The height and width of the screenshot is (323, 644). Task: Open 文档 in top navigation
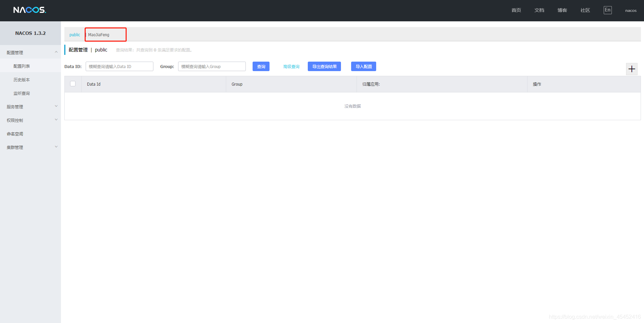(x=539, y=10)
